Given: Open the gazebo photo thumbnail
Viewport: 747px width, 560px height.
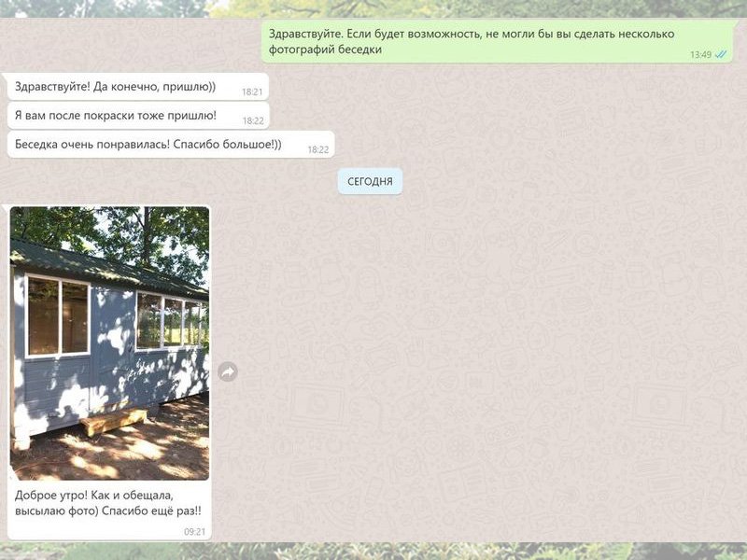Looking at the screenshot, I should (x=109, y=343).
